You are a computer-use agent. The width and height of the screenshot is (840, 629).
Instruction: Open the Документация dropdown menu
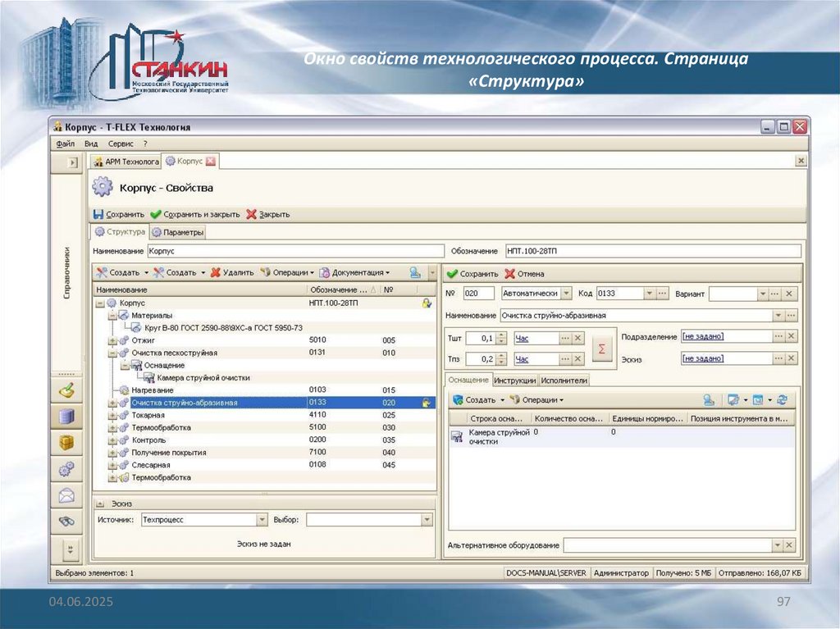(x=387, y=272)
